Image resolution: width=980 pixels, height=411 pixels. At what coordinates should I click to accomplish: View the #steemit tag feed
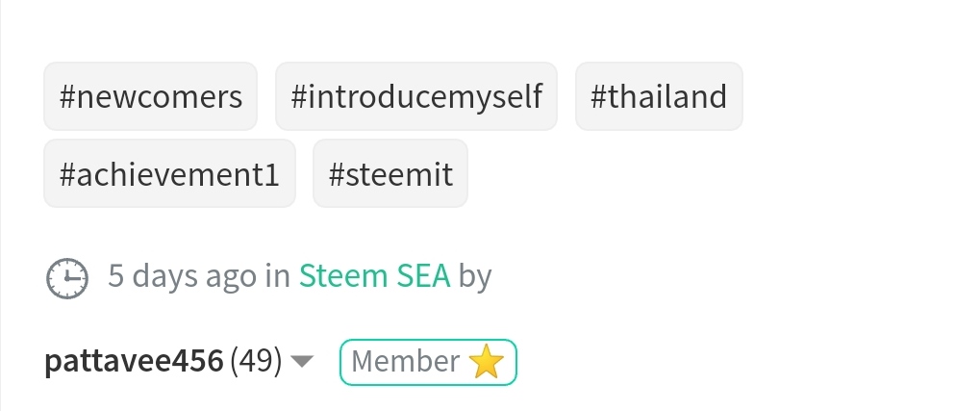390,173
